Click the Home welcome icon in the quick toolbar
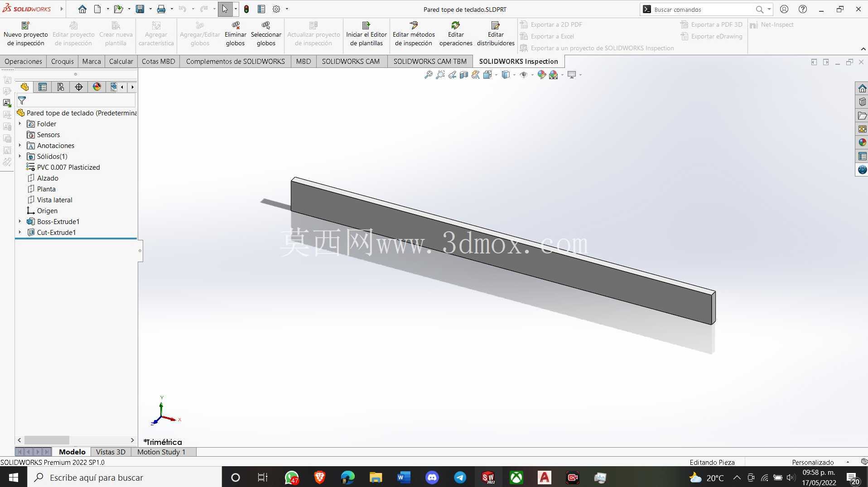Screen dimensions: 868x487 82,9
